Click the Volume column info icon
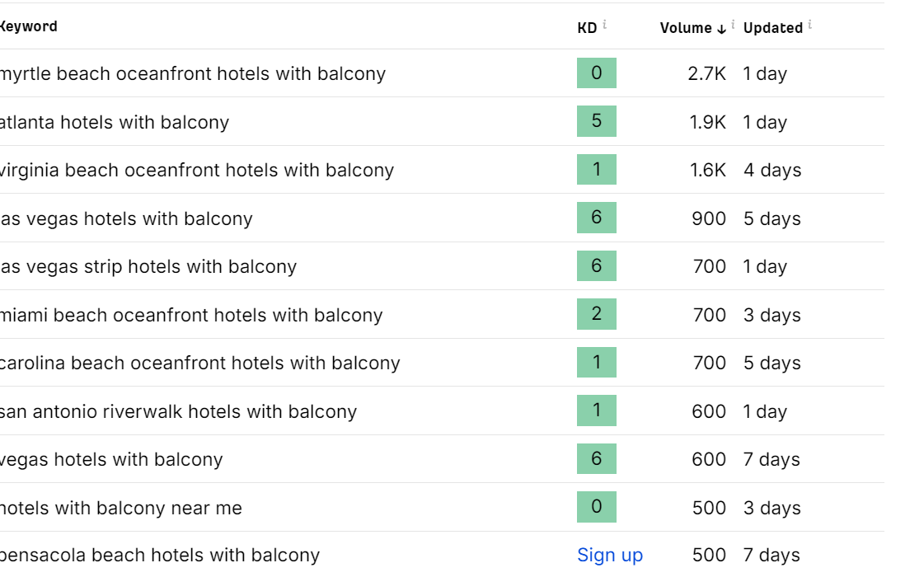This screenshot has width=924, height=577. [733, 25]
